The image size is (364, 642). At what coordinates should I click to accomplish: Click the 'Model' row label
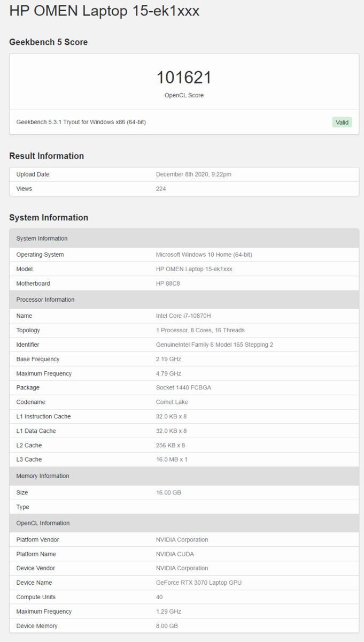(x=25, y=269)
